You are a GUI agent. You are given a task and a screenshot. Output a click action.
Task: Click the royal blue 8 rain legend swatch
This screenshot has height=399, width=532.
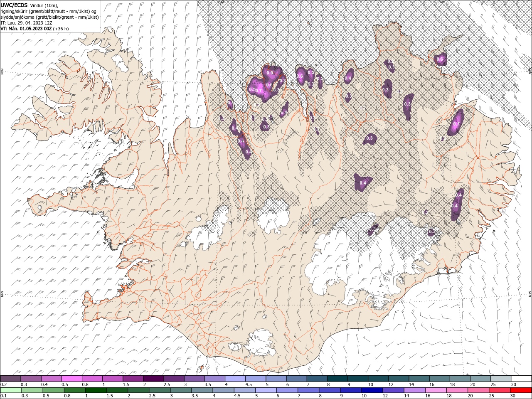click(330, 390)
